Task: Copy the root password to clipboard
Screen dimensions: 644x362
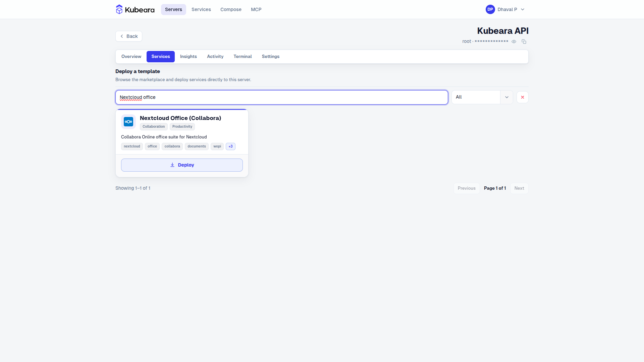Action: click(524, 42)
